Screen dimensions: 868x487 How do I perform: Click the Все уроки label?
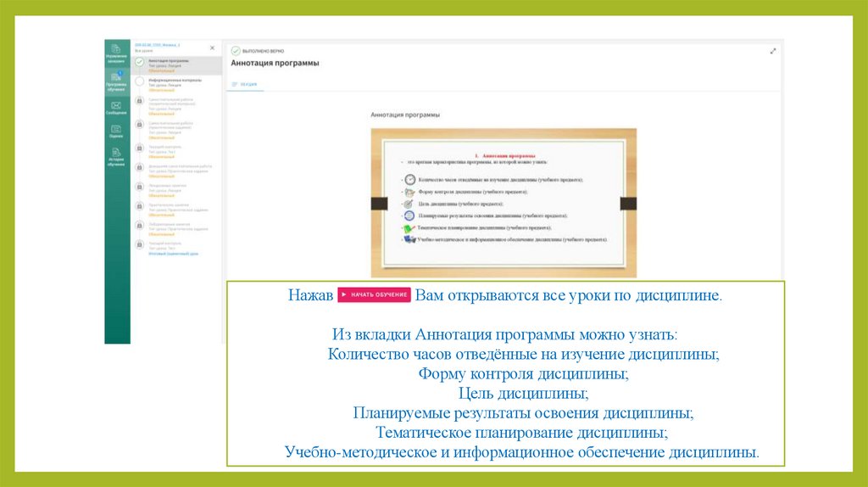[144, 51]
